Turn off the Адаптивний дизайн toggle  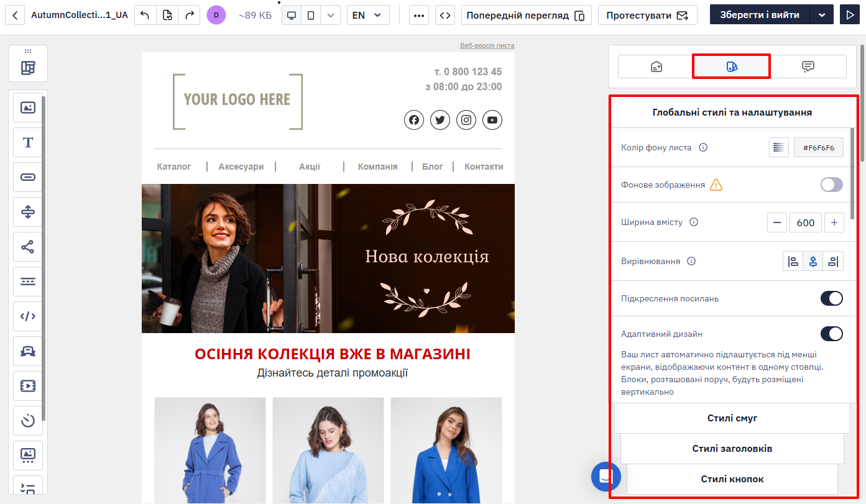832,334
